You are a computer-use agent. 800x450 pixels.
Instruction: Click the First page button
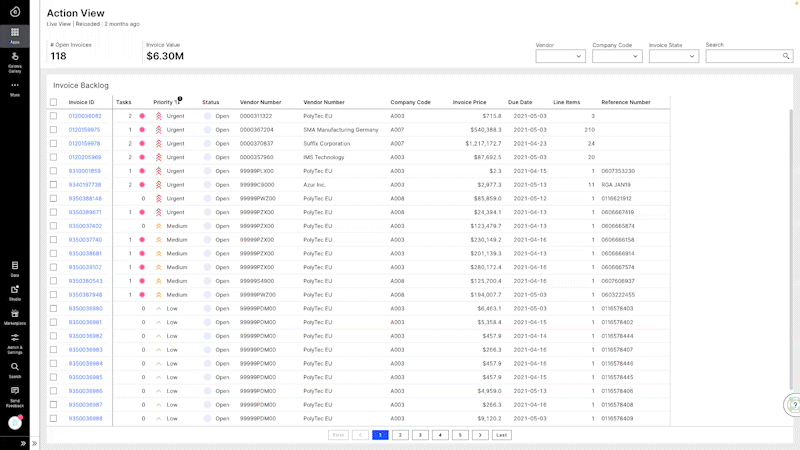pos(338,435)
